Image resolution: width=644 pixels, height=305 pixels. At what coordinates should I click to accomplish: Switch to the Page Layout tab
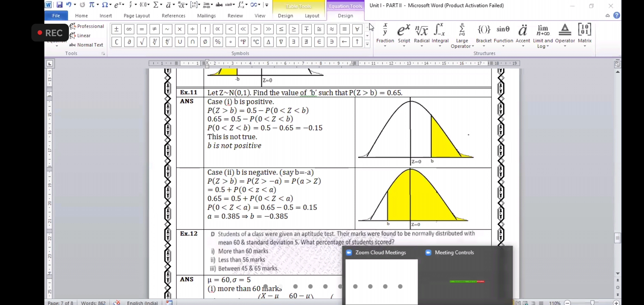click(x=137, y=16)
